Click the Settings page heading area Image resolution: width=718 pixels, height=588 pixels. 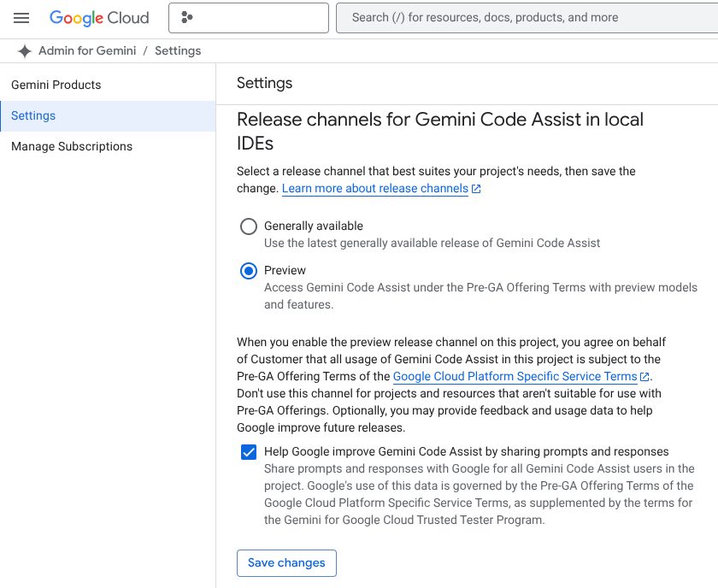(265, 84)
